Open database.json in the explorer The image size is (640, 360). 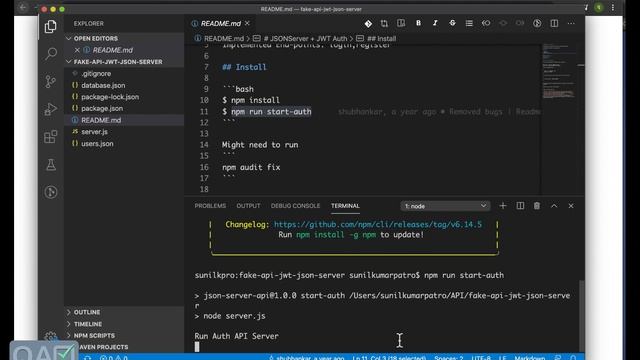(x=103, y=85)
